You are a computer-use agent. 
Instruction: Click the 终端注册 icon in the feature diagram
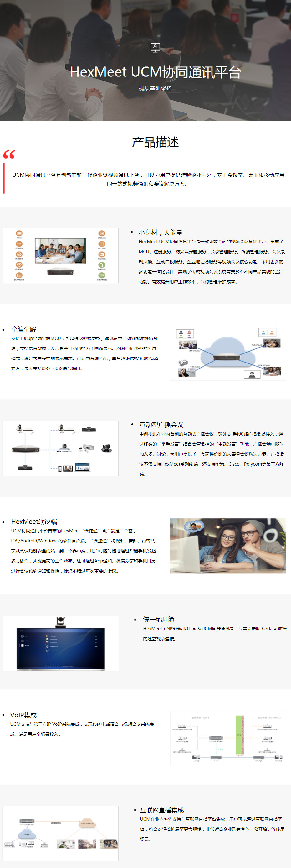tap(19, 265)
